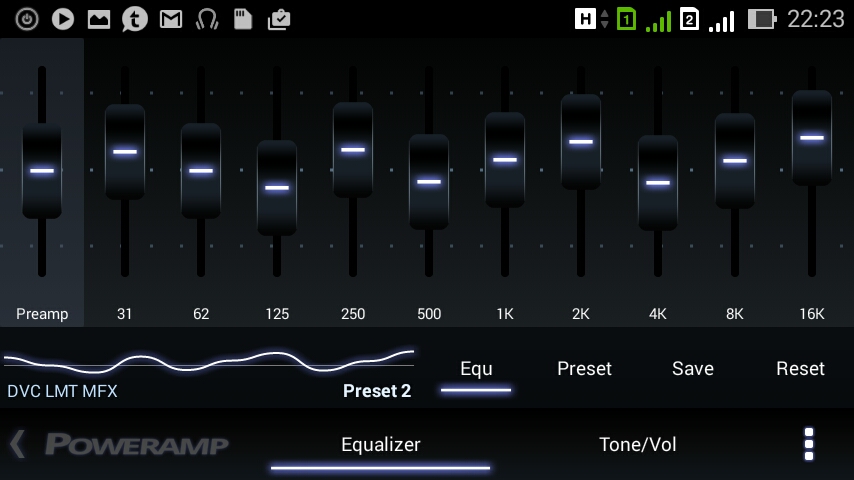
Task: Tap the 4K frequency label
Action: click(x=658, y=314)
